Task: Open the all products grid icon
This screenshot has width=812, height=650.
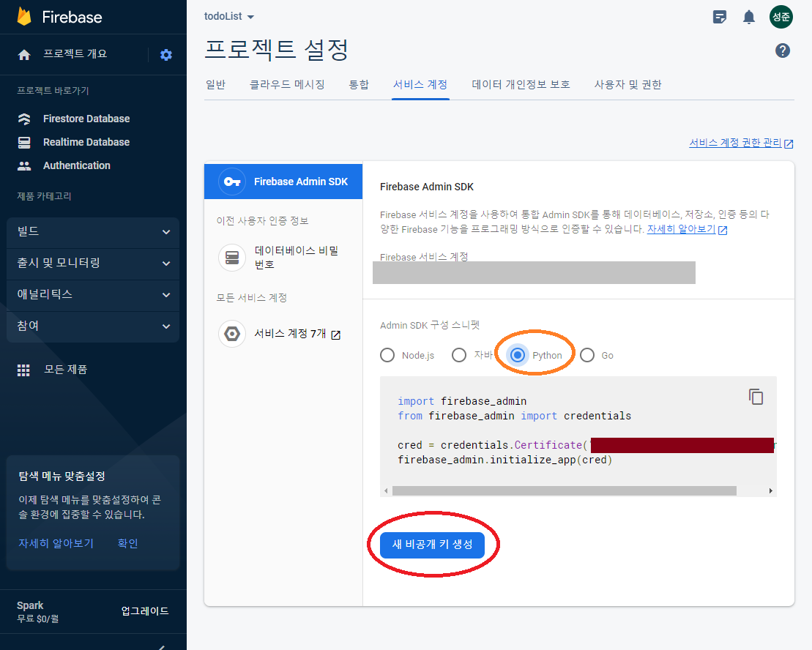Action: (x=23, y=370)
